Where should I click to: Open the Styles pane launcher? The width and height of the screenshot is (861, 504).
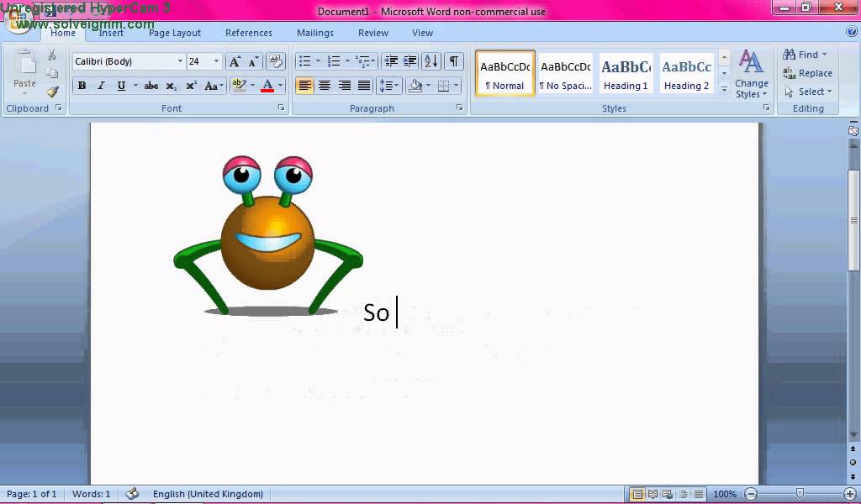coord(766,108)
